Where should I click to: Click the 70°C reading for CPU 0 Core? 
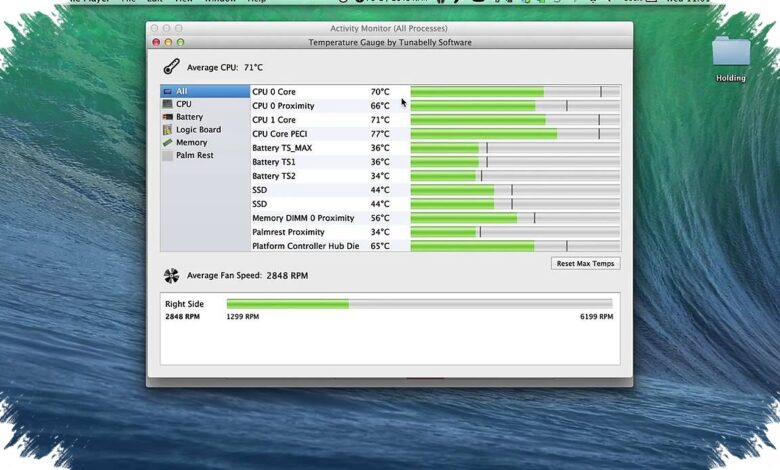pyautogui.click(x=380, y=92)
